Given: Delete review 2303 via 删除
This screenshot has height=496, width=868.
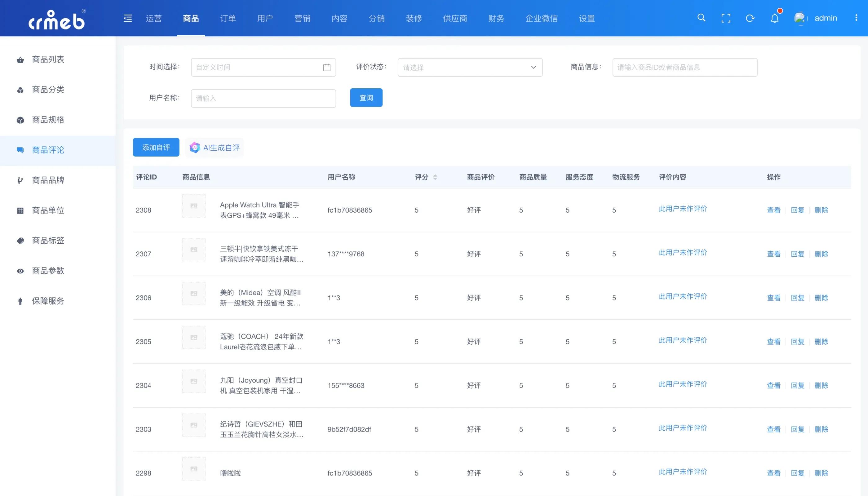Looking at the screenshot, I should 821,430.
